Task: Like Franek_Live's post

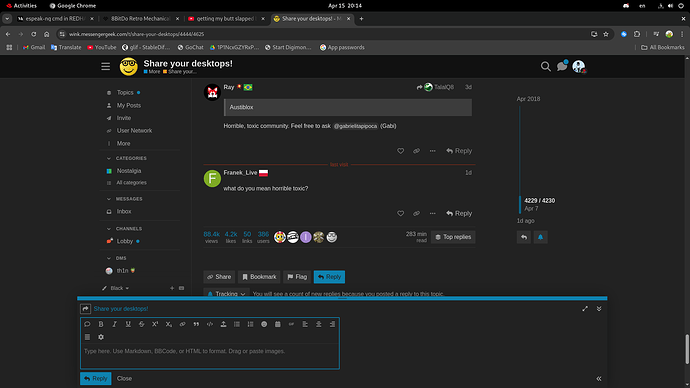Action: click(x=400, y=213)
